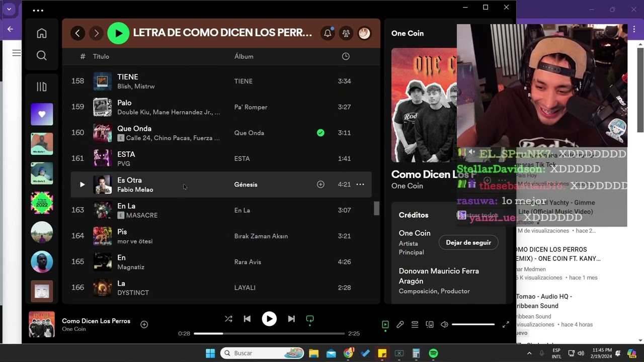Open the 2022 playlist in sidebar
Screen dimensions: 644x362
[42, 203]
